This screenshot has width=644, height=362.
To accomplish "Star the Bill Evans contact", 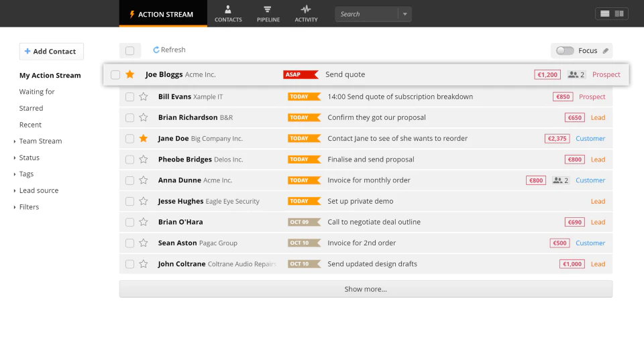I will (144, 97).
